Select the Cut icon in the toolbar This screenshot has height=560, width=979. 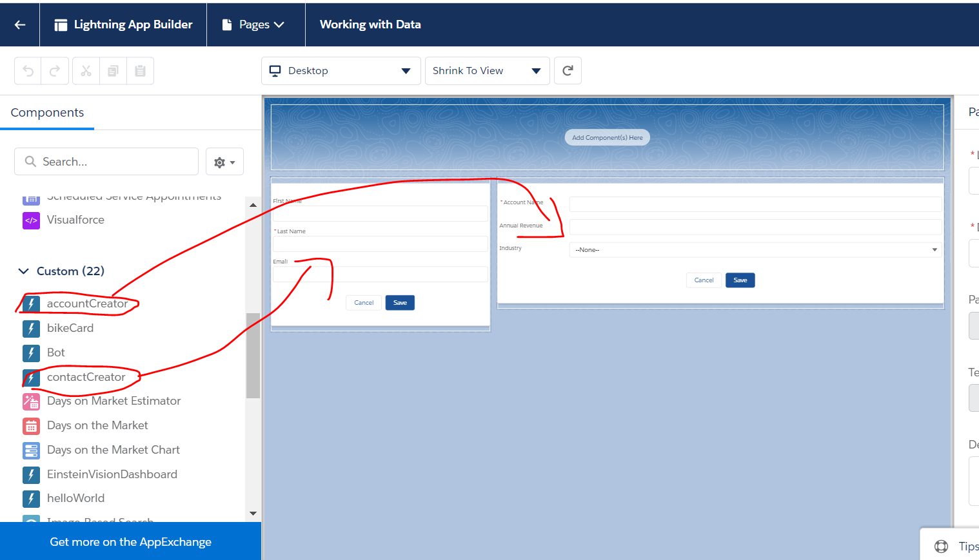(x=86, y=70)
